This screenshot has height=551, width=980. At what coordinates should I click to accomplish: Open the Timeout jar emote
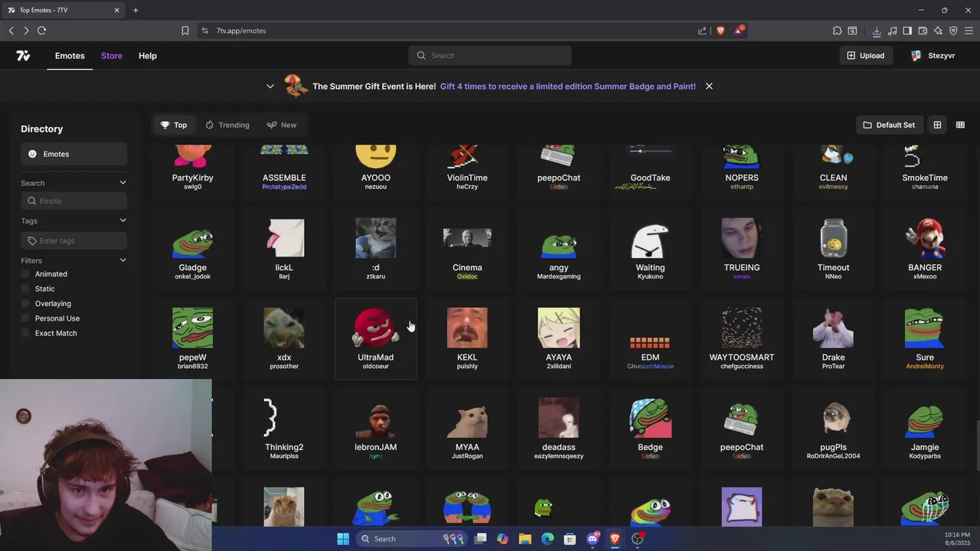(x=834, y=249)
